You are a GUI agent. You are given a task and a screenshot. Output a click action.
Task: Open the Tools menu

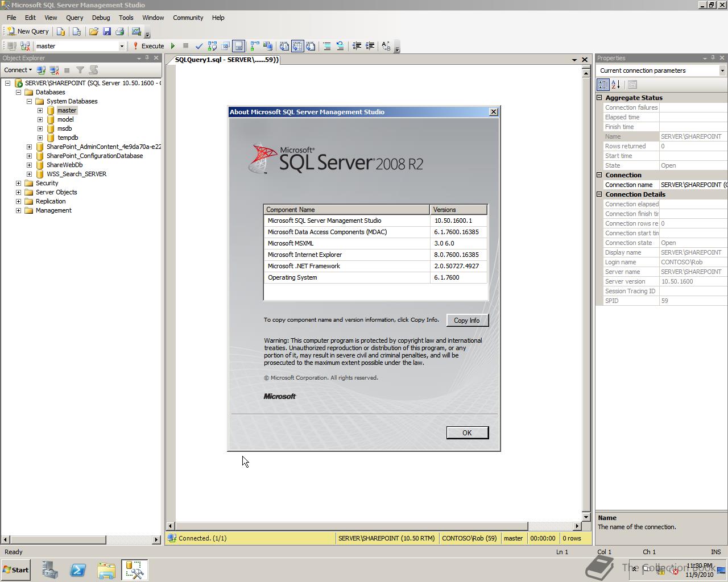pos(126,18)
